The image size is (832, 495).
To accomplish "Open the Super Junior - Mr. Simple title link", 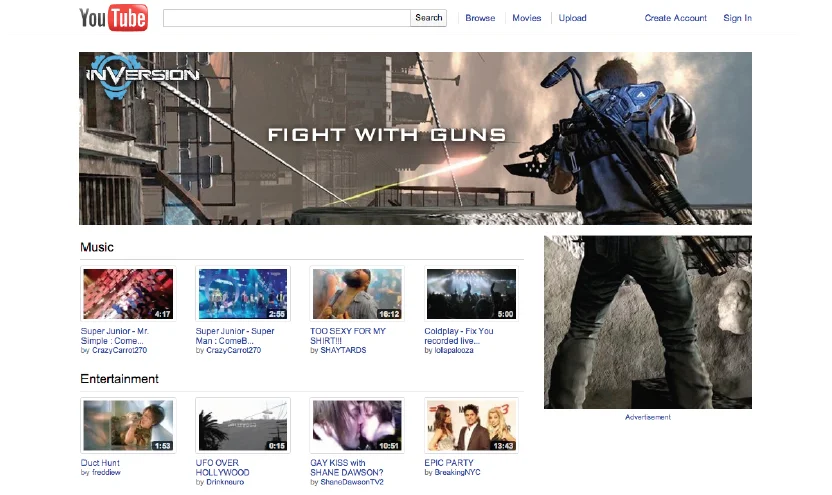I will tap(115, 336).
